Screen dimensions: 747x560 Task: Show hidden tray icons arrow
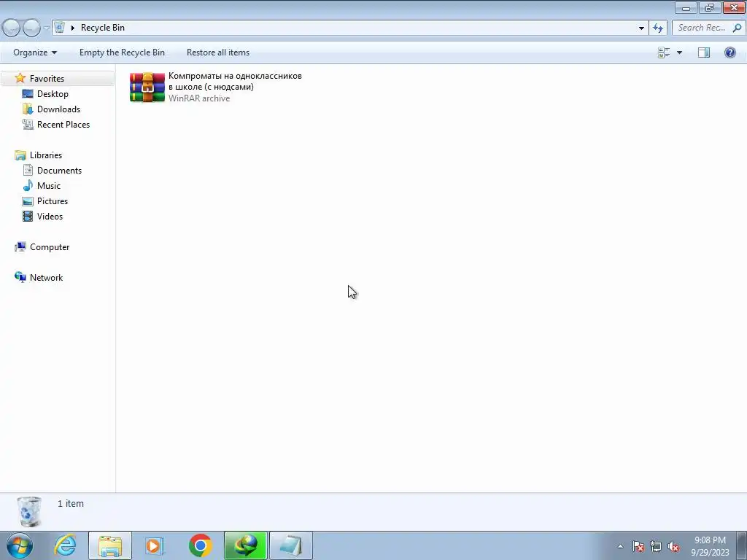point(620,546)
